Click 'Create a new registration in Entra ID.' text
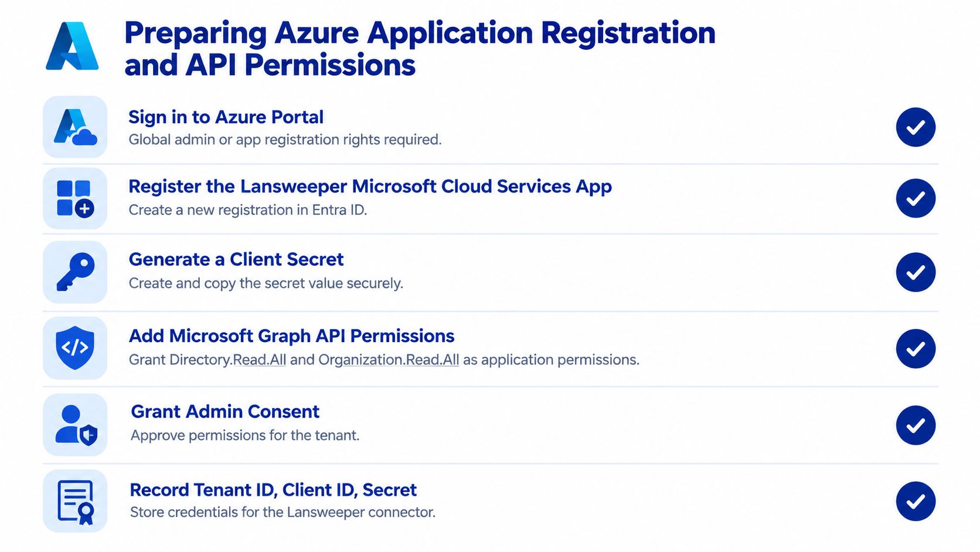The height and width of the screenshot is (552, 980). (248, 210)
